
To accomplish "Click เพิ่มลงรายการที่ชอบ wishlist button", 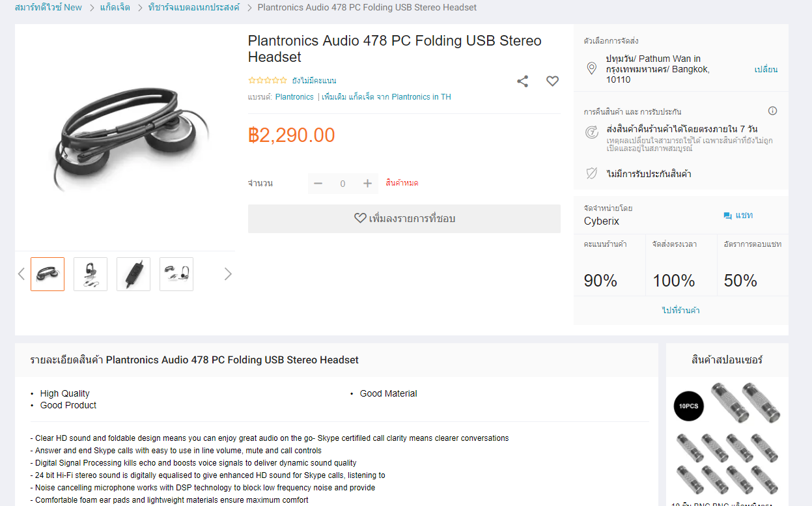I will [404, 219].
